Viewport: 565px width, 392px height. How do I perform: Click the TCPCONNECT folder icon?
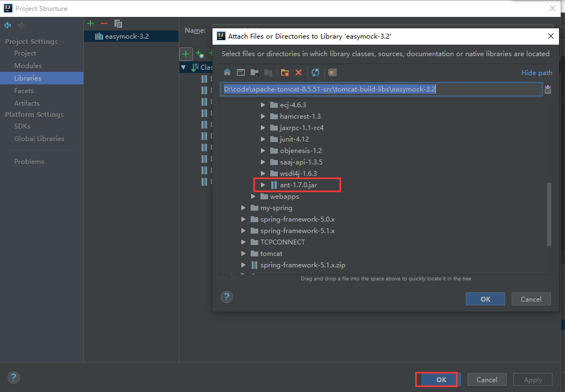[255, 242]
